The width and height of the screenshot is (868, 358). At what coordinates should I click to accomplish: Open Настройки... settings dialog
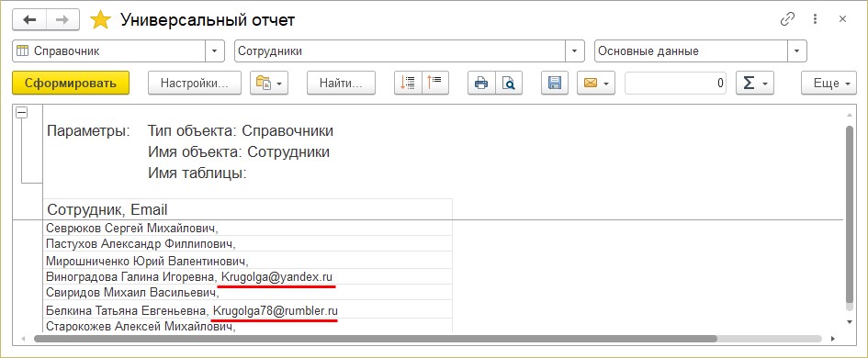(195, 83)
